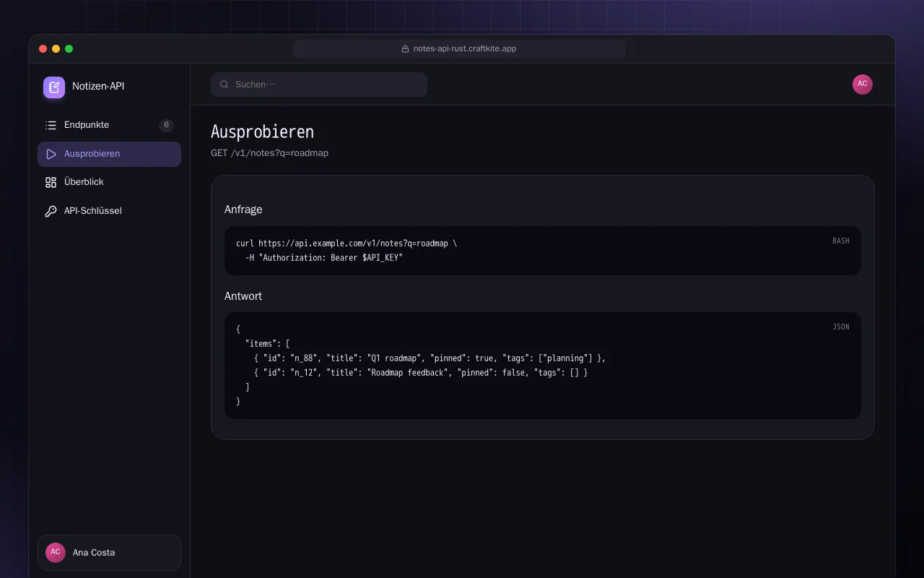Screen dimensions: 924x578
Task: Click the n_88 Q1 roadmap JSON line
Action: point(430,358)
